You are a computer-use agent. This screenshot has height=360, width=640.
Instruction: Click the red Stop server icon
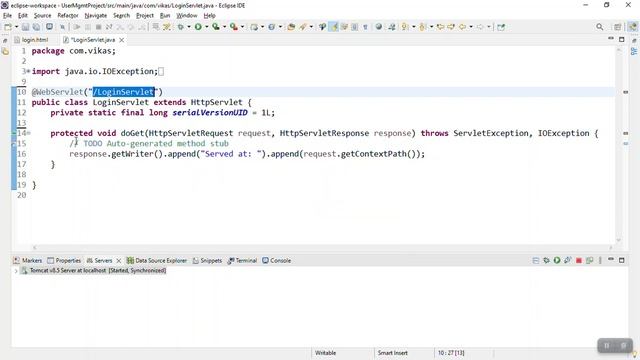tap(578, 260)
